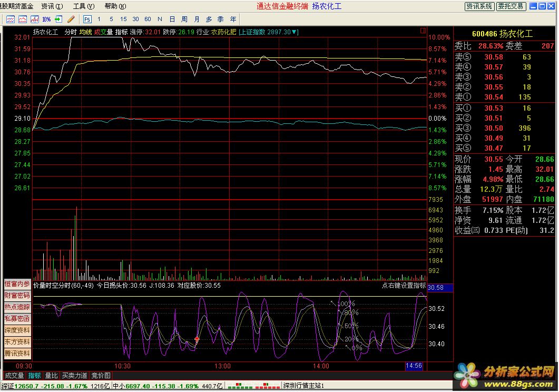Switch to 指标 bottom tab

click(35, 376)
